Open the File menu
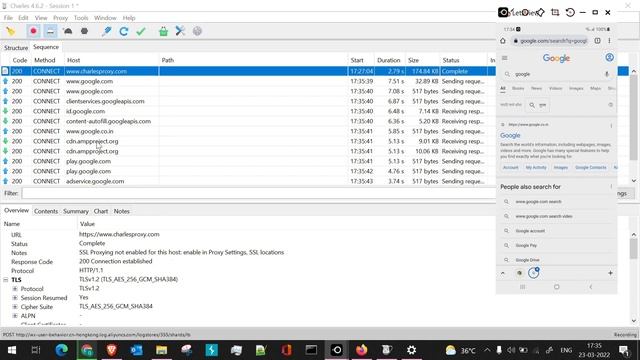640x360 pixels. point(8,18)
